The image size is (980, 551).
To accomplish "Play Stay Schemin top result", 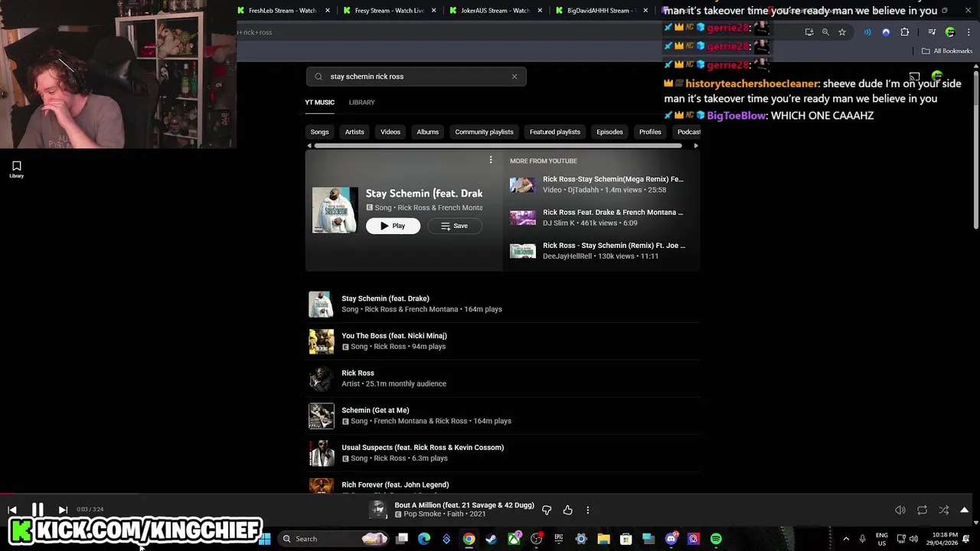I will click(x=393, y=226).
